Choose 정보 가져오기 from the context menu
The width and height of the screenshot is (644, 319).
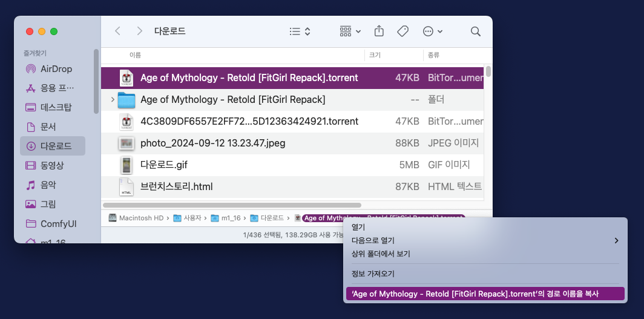pyautogui.click(x=485, y=274)
